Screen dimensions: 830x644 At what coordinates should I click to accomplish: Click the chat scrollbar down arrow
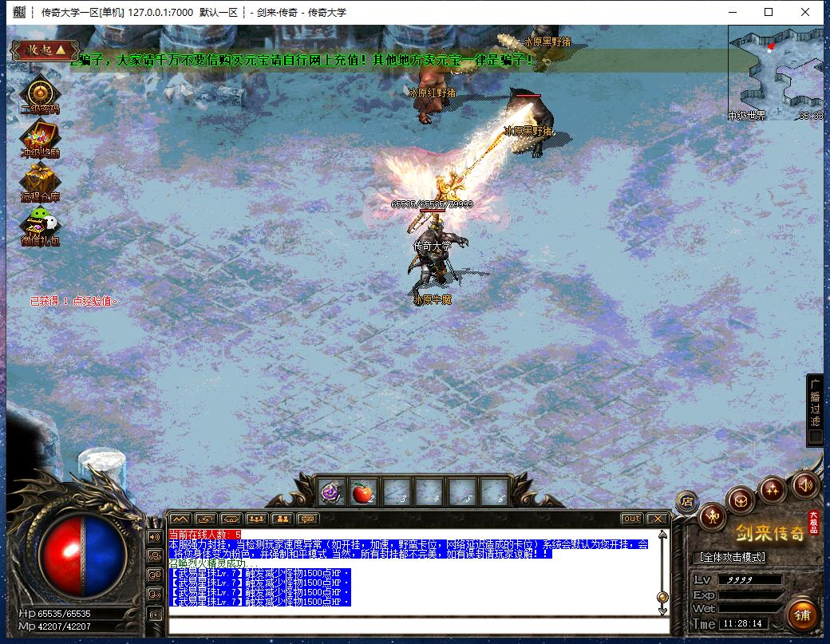click(662, 610)
